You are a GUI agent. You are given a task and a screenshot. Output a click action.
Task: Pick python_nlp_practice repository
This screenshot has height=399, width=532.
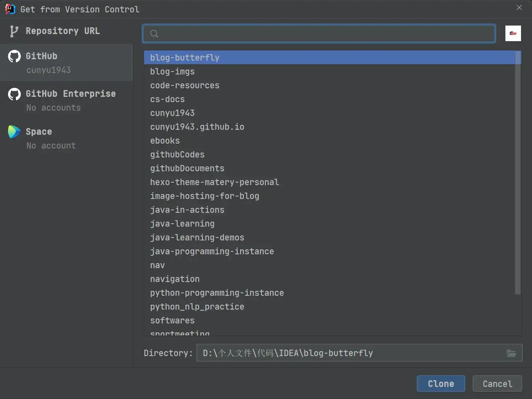click(197, 307)
